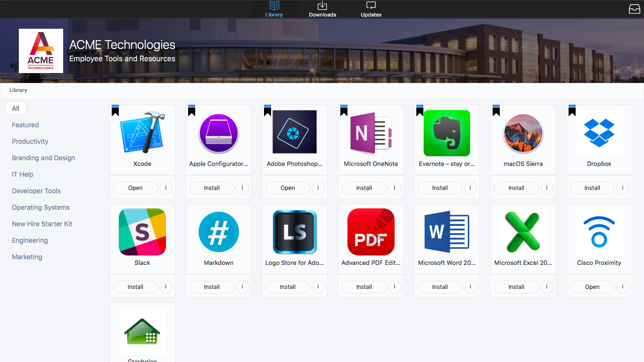
Task: Select the Developer Tools category
Action: pos(36,191)
